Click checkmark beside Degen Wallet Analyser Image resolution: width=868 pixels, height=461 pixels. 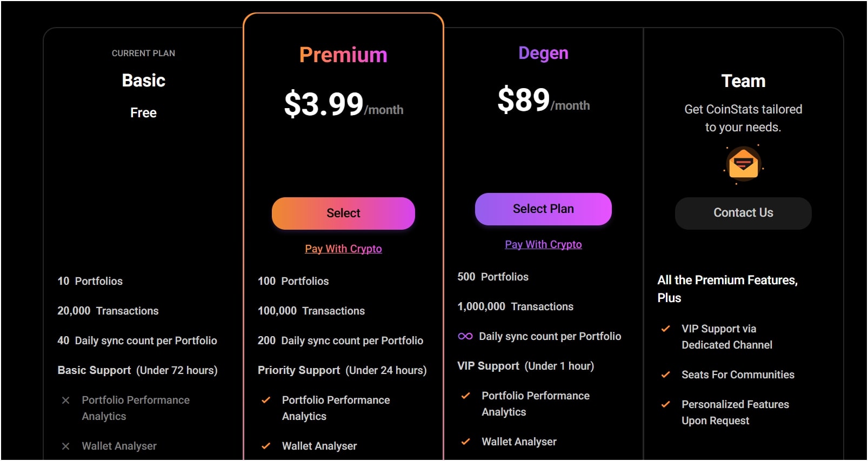[465, 442]
